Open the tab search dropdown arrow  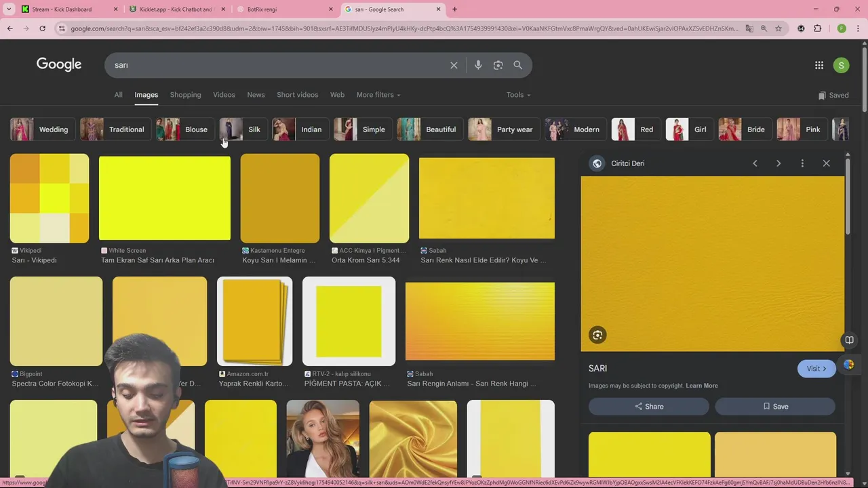(x=9, y=9)
